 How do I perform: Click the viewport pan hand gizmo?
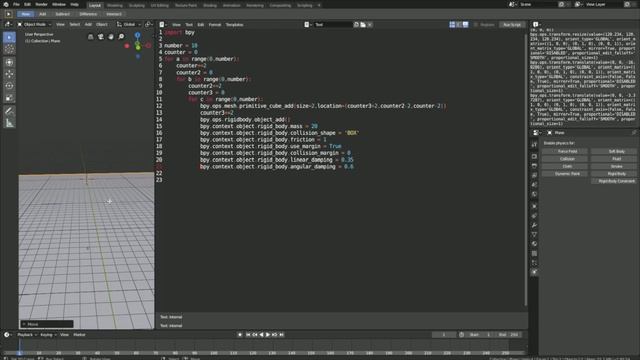coord(111,37)
